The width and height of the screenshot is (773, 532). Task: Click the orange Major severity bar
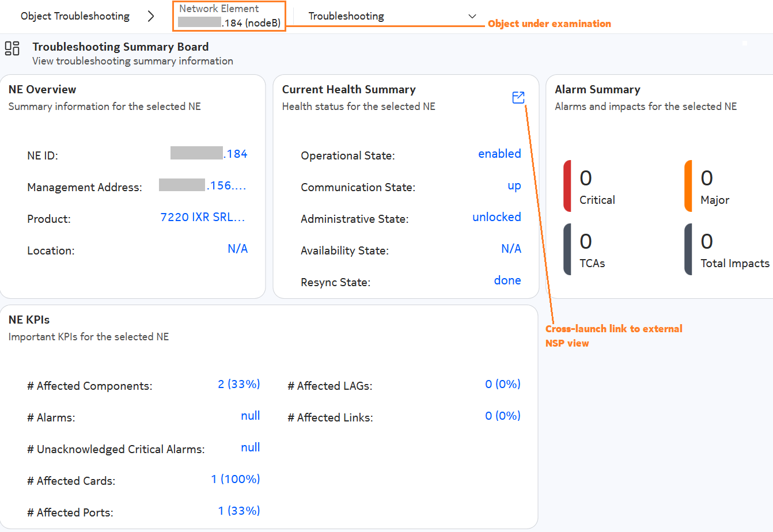tap(689, 185)
